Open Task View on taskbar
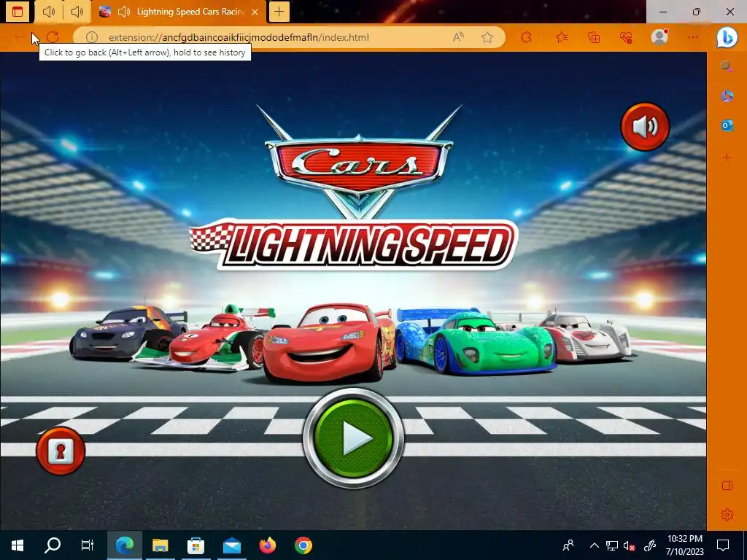 tap(88, 545)
